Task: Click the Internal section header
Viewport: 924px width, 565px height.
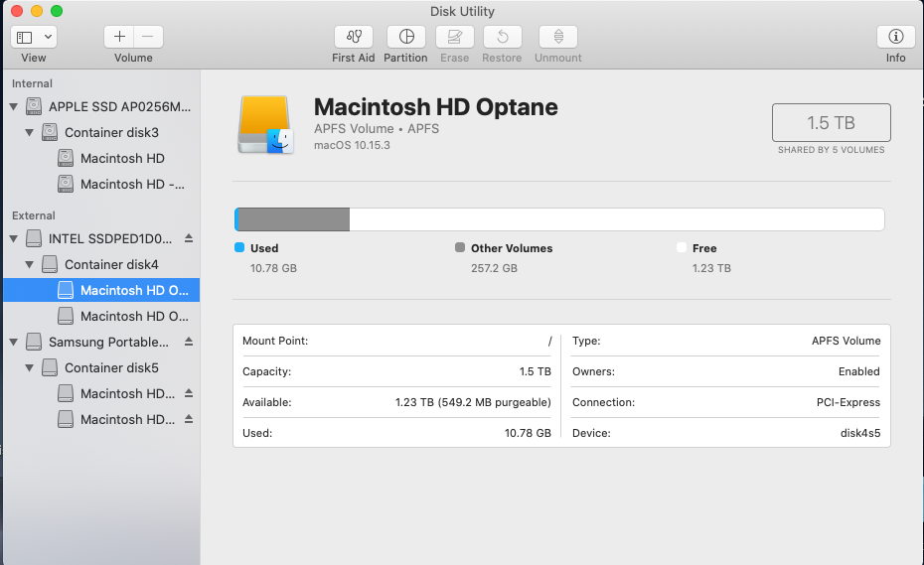Action: (32, 83)
